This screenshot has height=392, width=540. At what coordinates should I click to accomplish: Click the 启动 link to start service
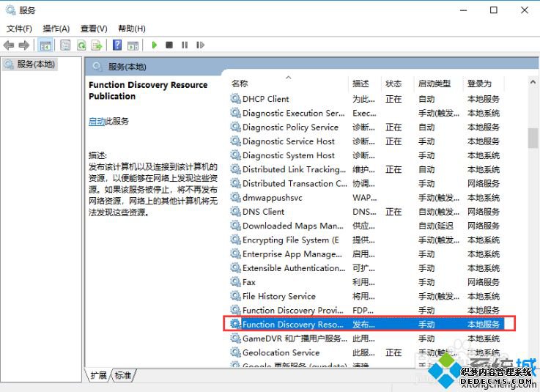[x=97, y=121]
